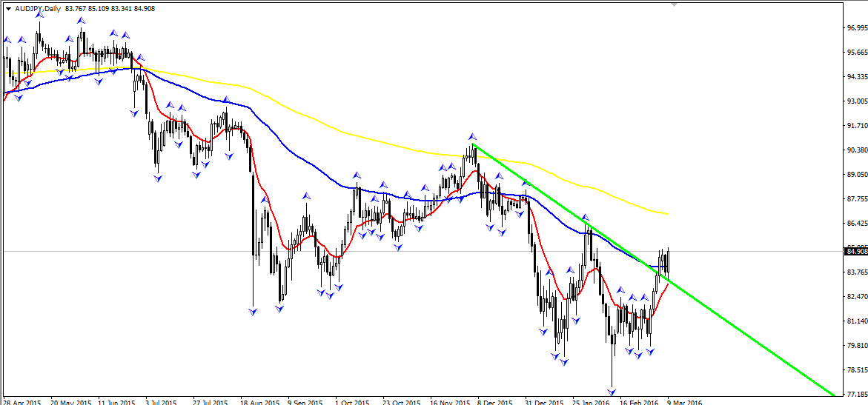Click the 25 Jan 2016 date label
The width and height of the screenshot is (868, 405).
592,402
